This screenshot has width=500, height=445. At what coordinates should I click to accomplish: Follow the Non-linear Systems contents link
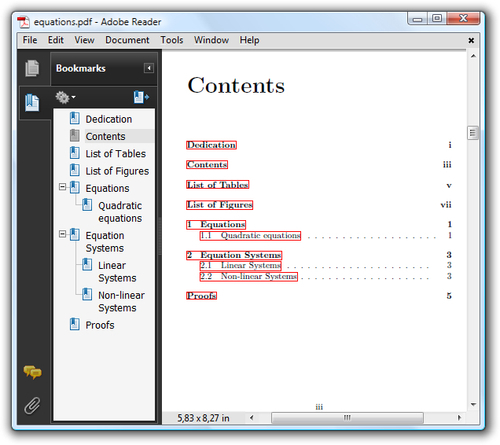coord(249,277)
